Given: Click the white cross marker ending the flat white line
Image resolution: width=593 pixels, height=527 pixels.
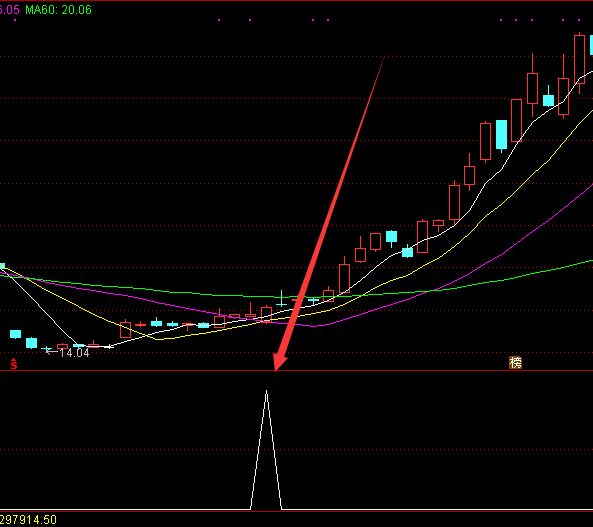Looking at the screenshot, I should (109, 346).
